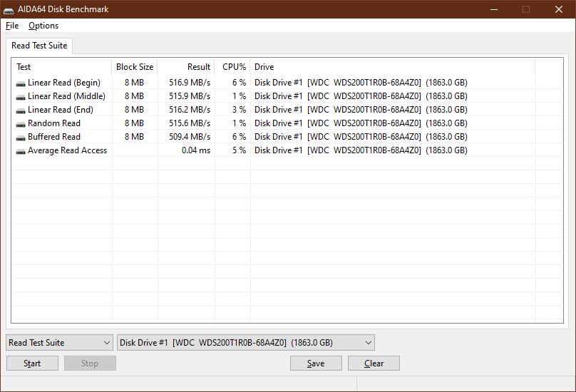The height and width of the screenshot is (392, 576).
Task: Click the drive name in the Average Read Access row
Action: tap(361, 150)
